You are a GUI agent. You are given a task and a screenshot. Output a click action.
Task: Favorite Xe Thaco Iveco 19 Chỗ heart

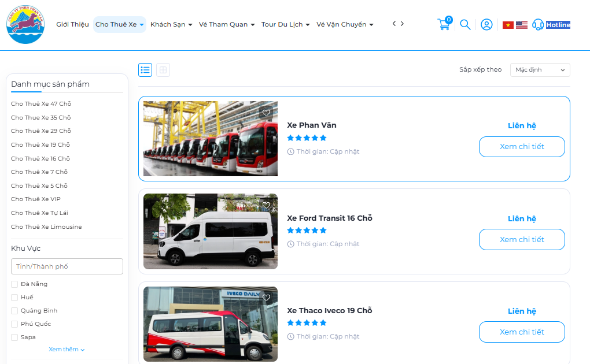coord(267,298)
